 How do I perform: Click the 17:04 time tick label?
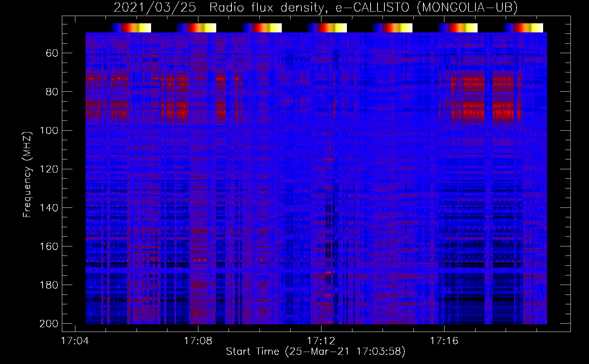click(75, 341)
